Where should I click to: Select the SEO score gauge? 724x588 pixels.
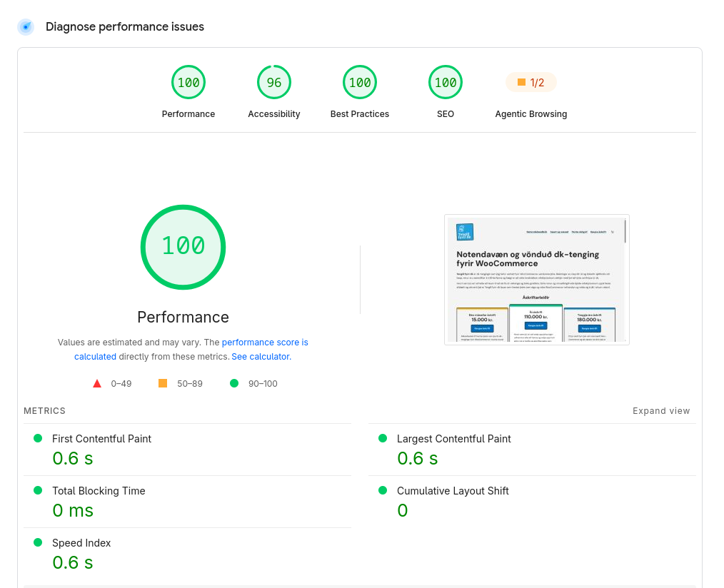coord(445,82)
